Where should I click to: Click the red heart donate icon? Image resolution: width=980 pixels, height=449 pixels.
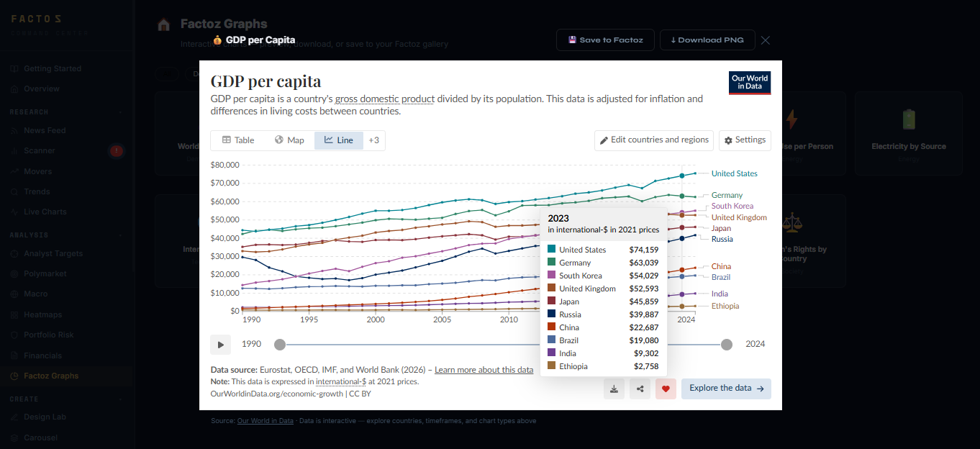(x=666, y=389)
